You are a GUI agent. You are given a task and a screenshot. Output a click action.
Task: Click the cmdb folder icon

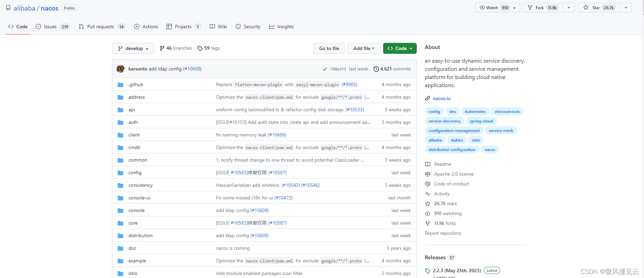click(120, 148)
